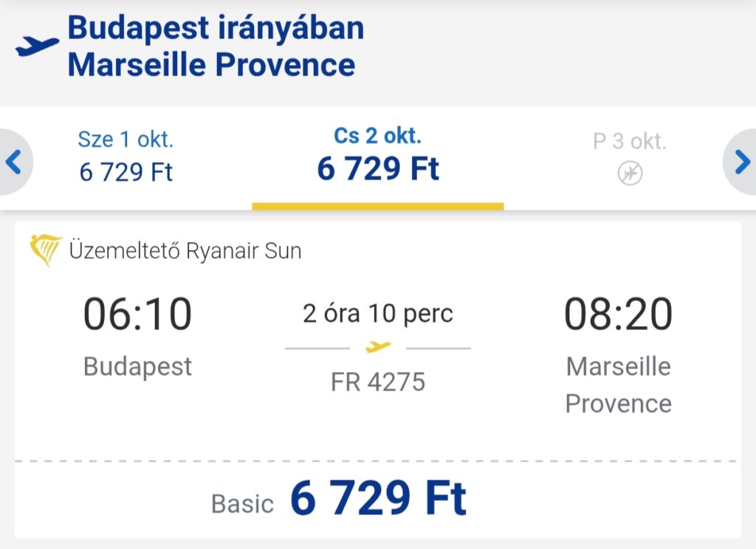The height and width of the screenshot is (549, 756).
Task: Go to next dates with right chevron
Action: [741, 162]
